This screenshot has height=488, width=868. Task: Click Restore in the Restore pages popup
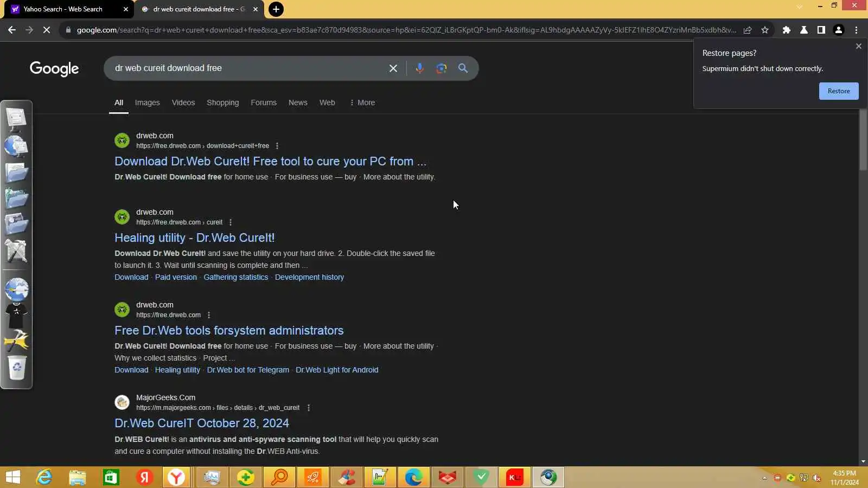pos(839,91)
